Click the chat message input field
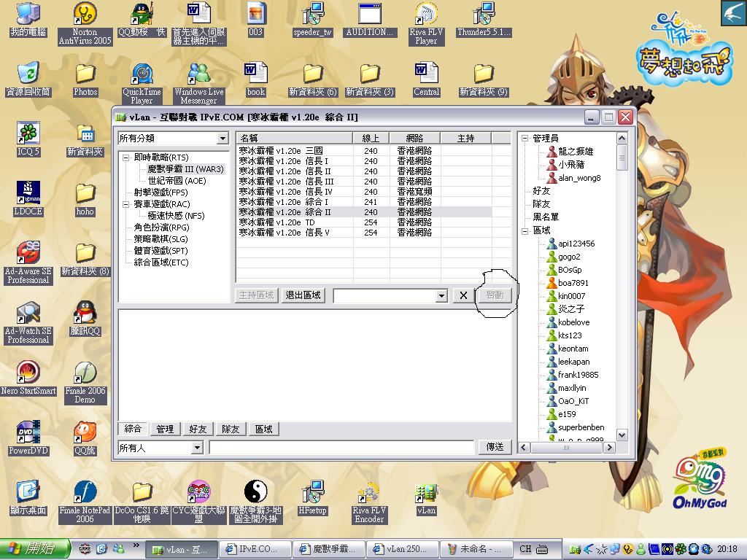747x560 pixels. 341,447
